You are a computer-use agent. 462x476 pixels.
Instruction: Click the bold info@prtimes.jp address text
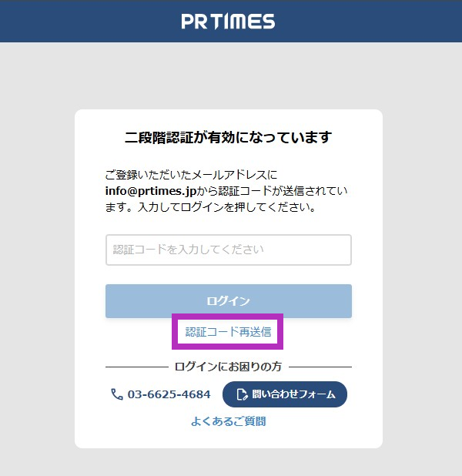(152, 191)
